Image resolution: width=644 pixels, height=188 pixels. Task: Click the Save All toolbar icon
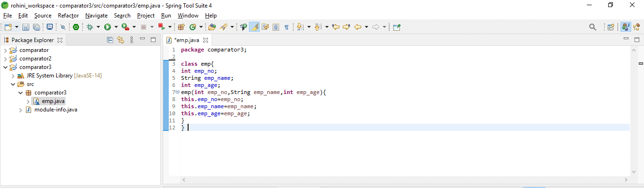coord(36,27)
